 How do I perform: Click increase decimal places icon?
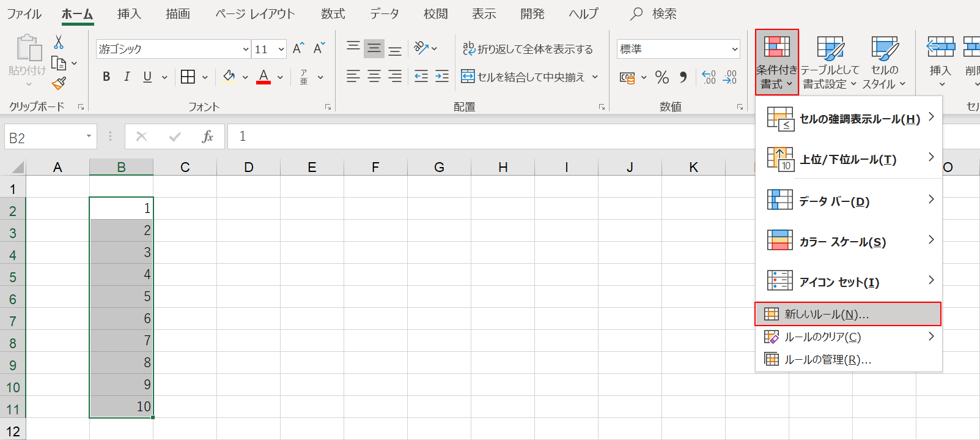709,77
